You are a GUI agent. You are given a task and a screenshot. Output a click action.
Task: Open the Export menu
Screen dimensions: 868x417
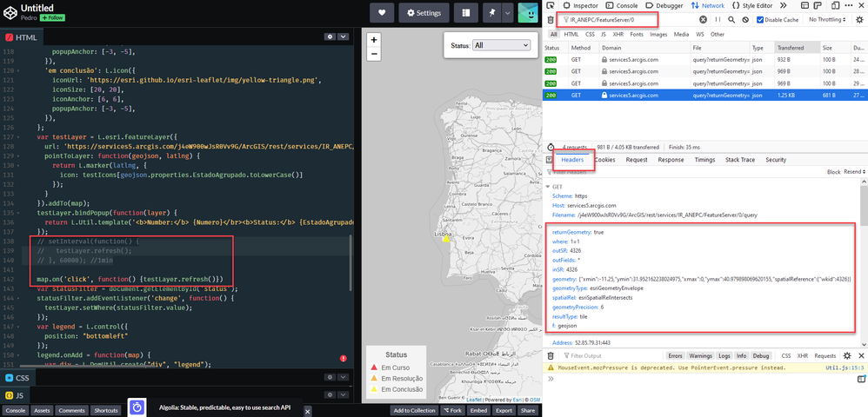pos(504,410)
